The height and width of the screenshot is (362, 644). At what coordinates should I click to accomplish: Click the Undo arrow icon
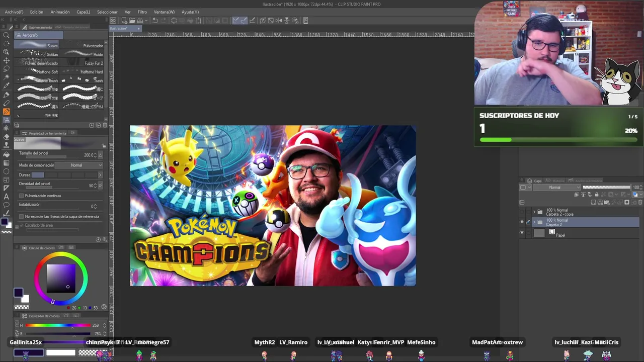[x=155, y=21]
